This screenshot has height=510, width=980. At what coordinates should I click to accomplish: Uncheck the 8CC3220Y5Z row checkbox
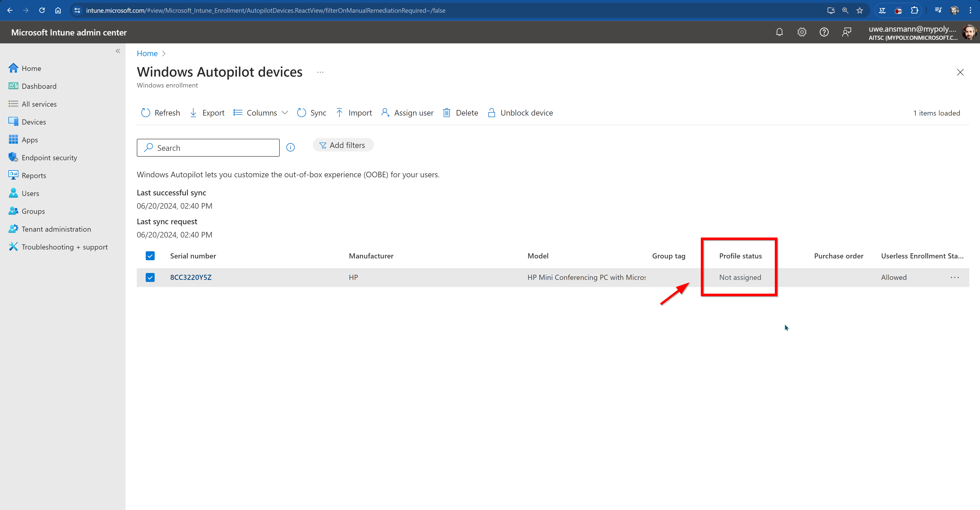pyautogui.click(x=150, y=277)
